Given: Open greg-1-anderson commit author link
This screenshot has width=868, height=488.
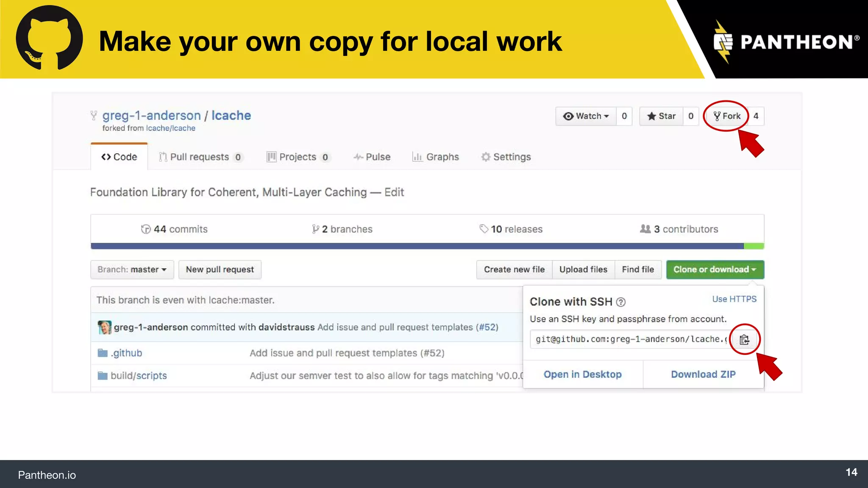Looking at the screenshot, I should point(151,327).
